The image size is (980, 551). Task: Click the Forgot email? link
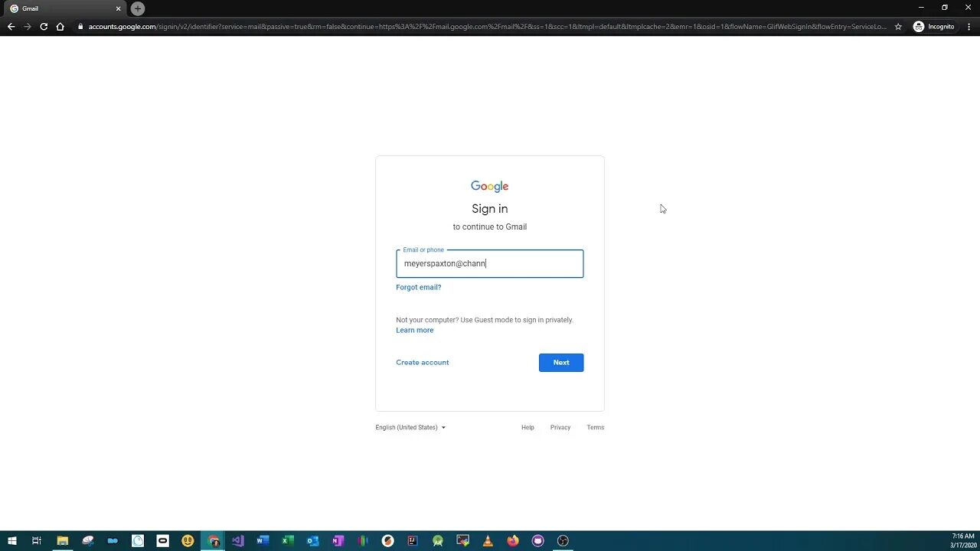(419, 287)
